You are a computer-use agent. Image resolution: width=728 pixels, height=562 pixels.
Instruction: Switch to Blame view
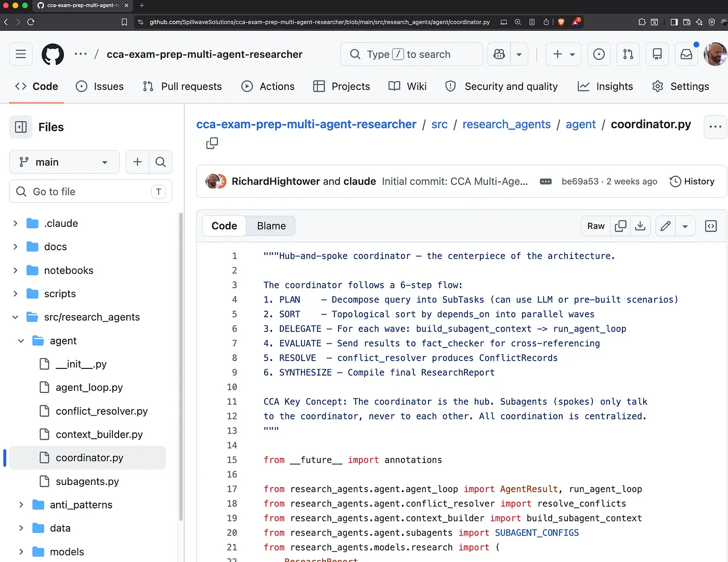coord(271,226)
